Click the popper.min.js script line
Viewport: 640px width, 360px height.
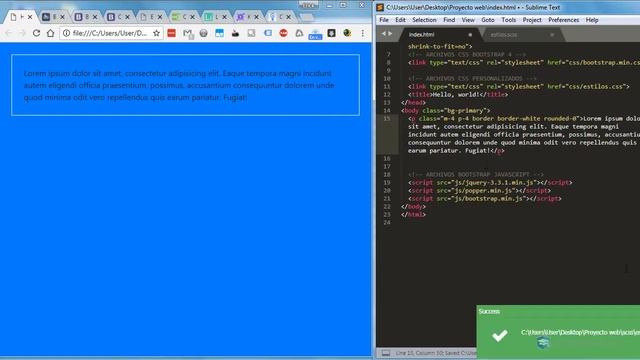coord(479,191)
